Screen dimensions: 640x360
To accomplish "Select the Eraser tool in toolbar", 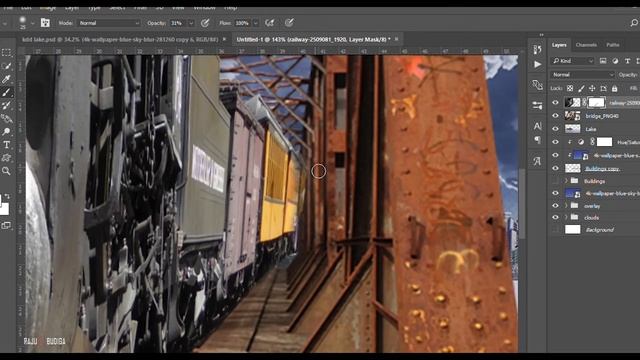I will tap(7, 118).
